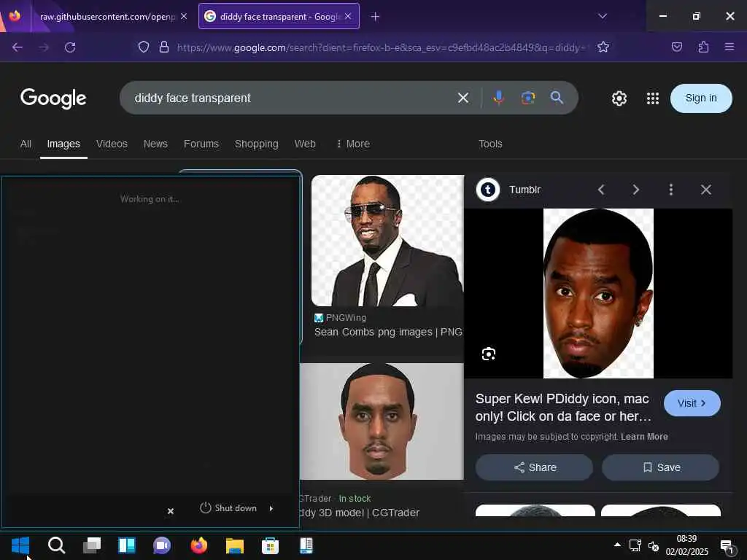The height and width of the screenshot is (560, 747).
Task: Close the diddy face transparent tab
Action: [x=348, y=16]
